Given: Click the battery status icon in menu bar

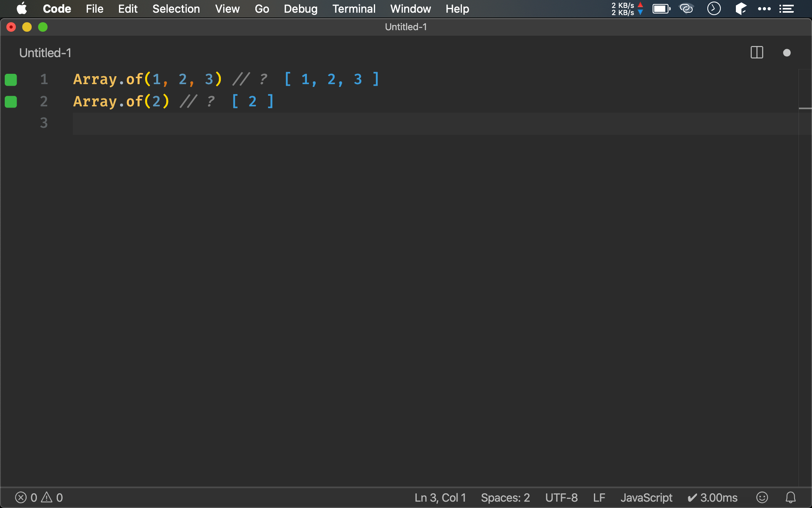Looking at the screenshot, I should 661,9.
